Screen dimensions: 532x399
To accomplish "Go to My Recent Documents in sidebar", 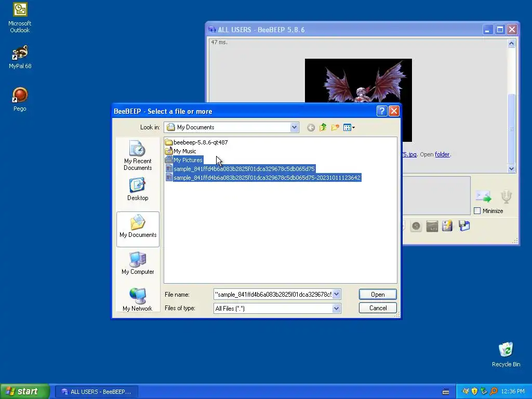I will pos(137,156).
